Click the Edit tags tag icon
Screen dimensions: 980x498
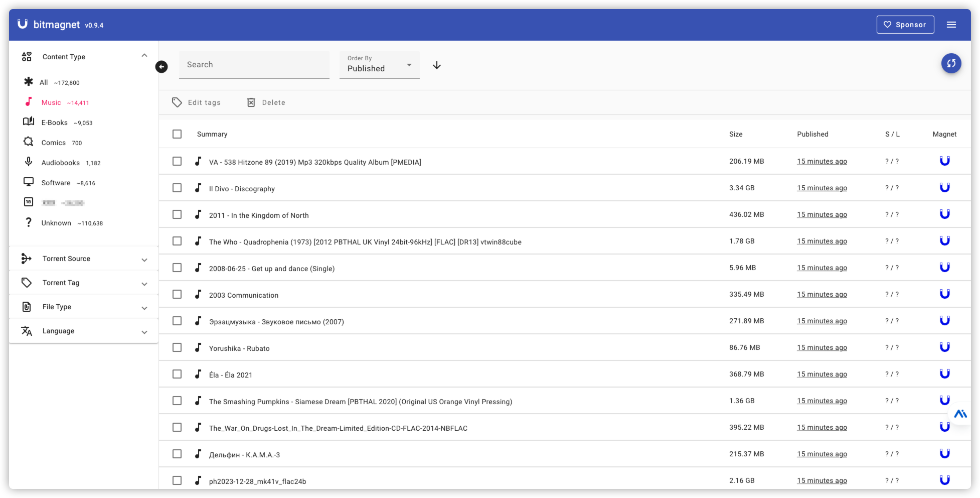177,102
